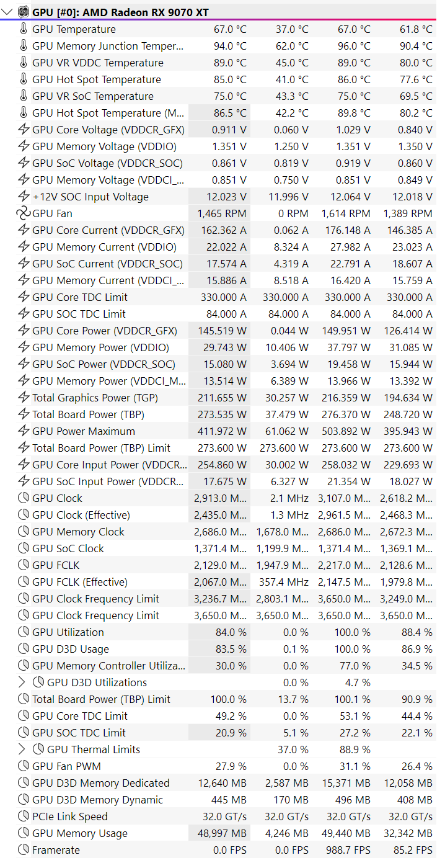Click 85.2 FPS average Framerate value
Viewport: 445px width, 868px height.
tap(413, 850)
